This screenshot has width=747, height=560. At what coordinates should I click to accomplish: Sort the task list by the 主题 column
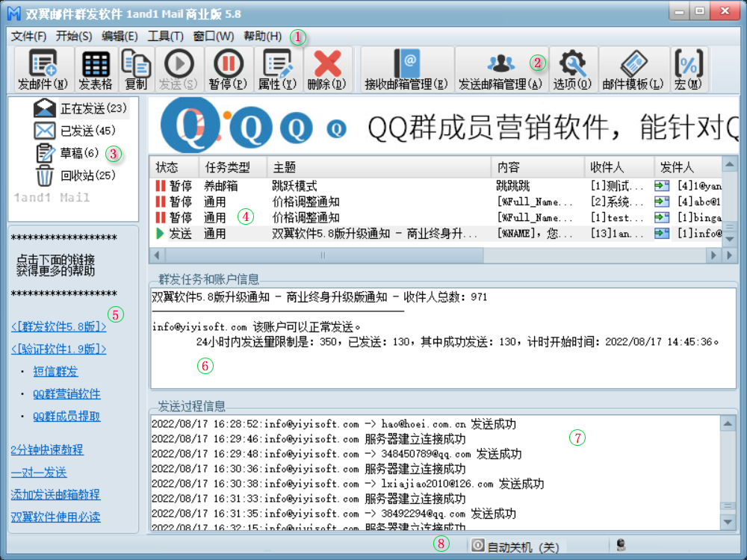point(379,167)
